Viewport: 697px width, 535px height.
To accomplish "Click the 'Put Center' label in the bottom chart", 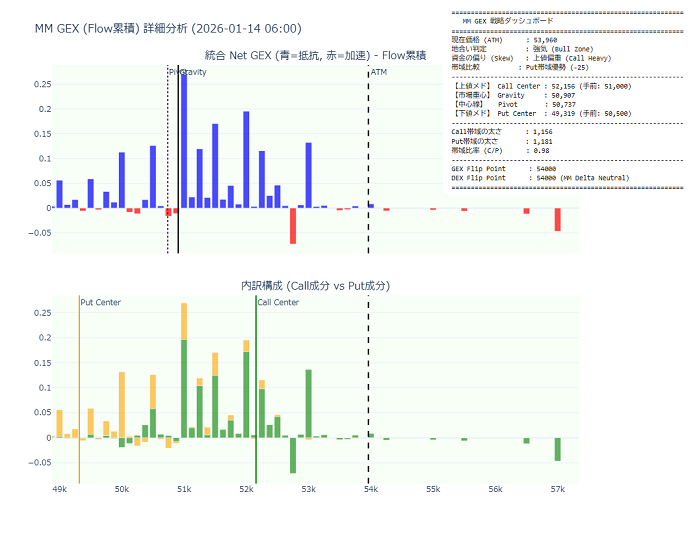I will (x=100, y=302).
